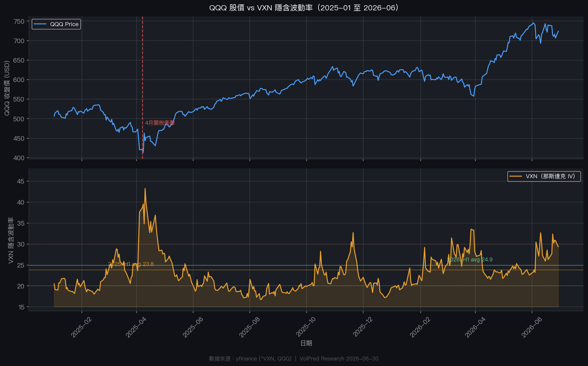Click the '2025-08' x-axis tick label

[x=249, y=327]
